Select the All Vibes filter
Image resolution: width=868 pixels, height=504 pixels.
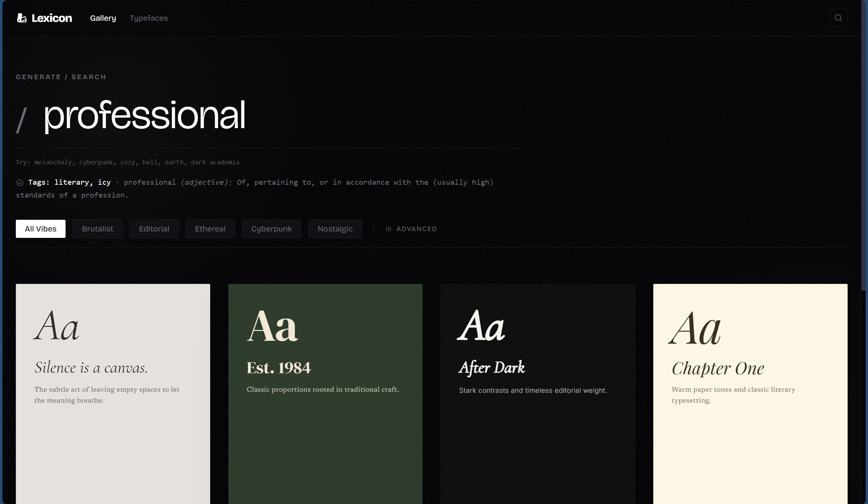41,229
